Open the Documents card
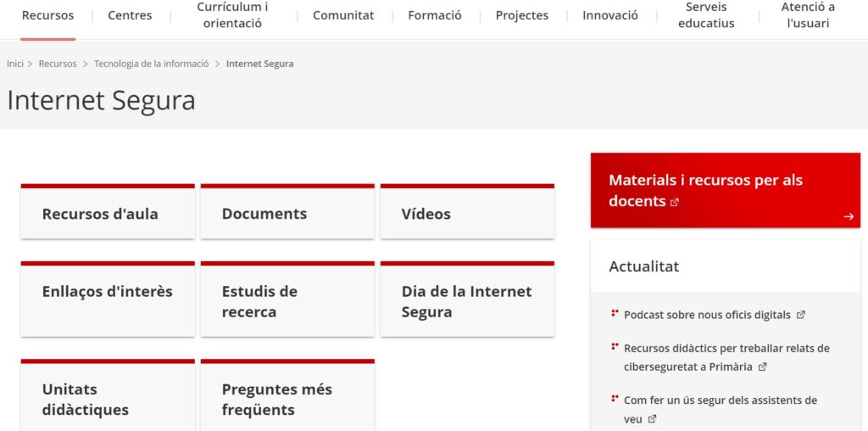 [x=287, y=213]
